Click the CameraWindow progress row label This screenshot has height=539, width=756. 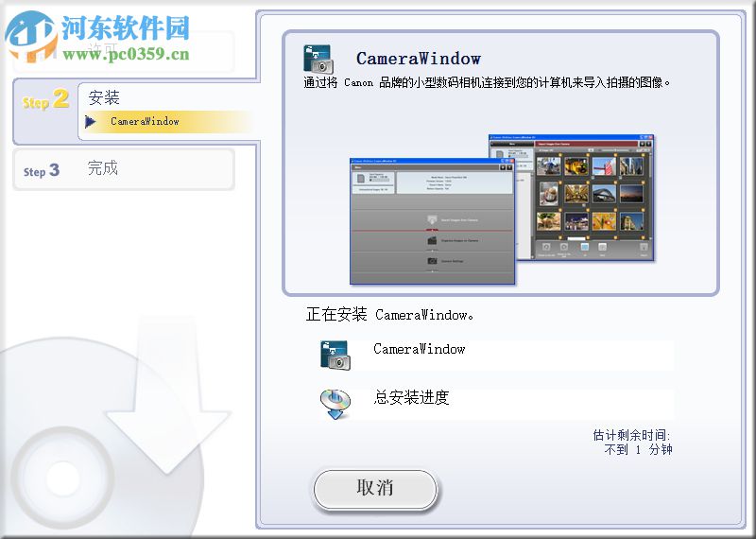(x=419, y=349)
